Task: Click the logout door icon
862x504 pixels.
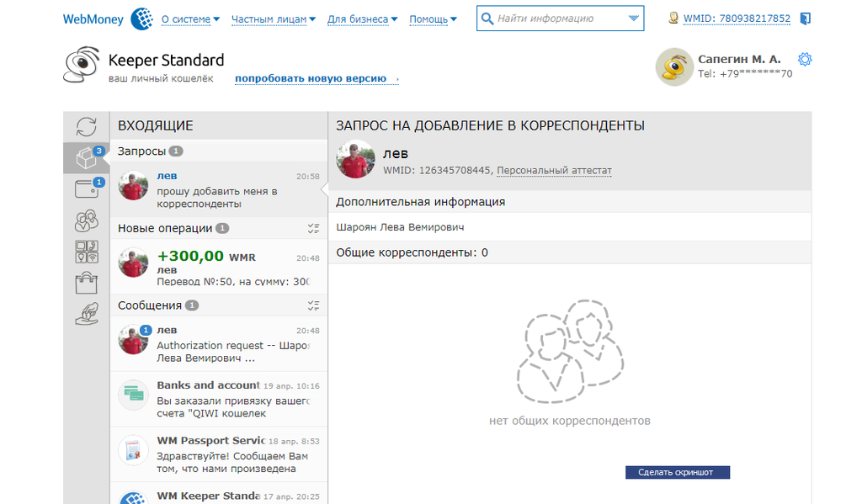Action: coord(806,19)
